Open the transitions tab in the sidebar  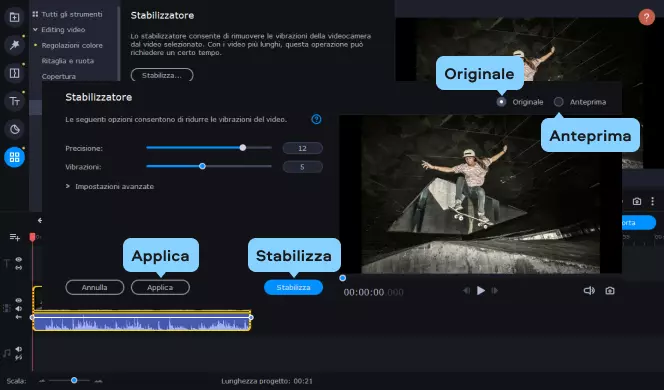[14, 73]
